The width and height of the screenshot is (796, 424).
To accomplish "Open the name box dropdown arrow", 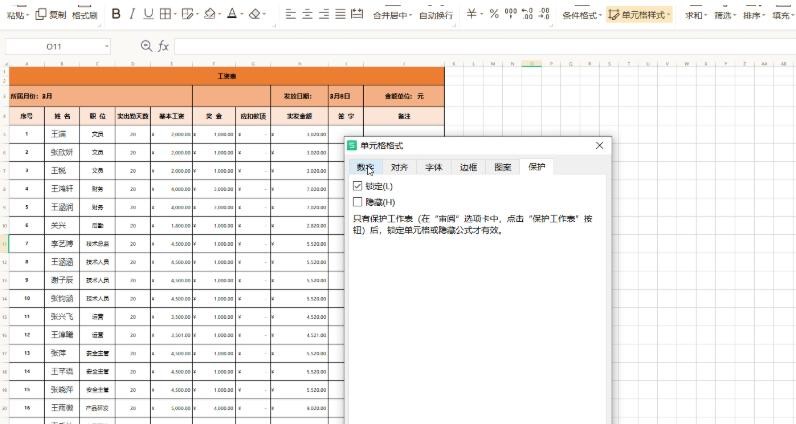I will pyautogui.click(x=106, y=47).
